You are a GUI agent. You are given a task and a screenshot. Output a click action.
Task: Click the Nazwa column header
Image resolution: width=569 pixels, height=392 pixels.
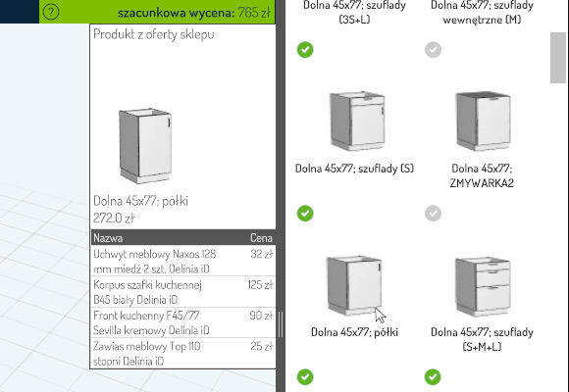(108, 238)
